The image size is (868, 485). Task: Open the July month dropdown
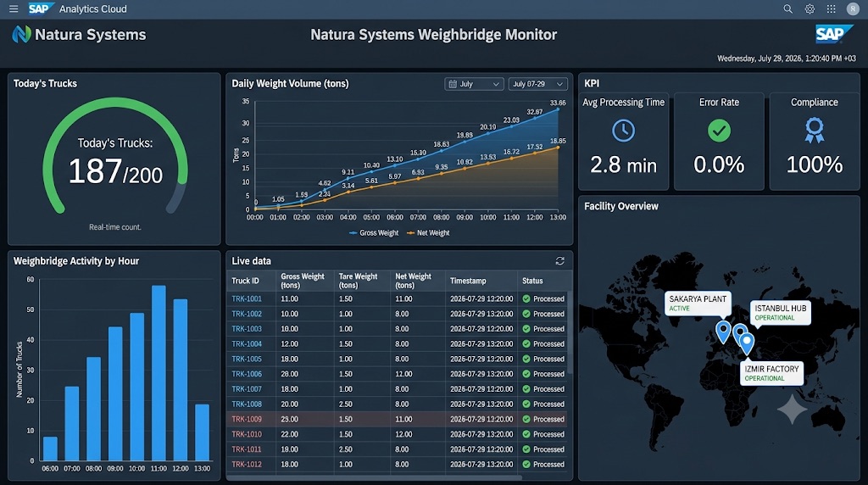pyautogui.click(x=474, y=84)
